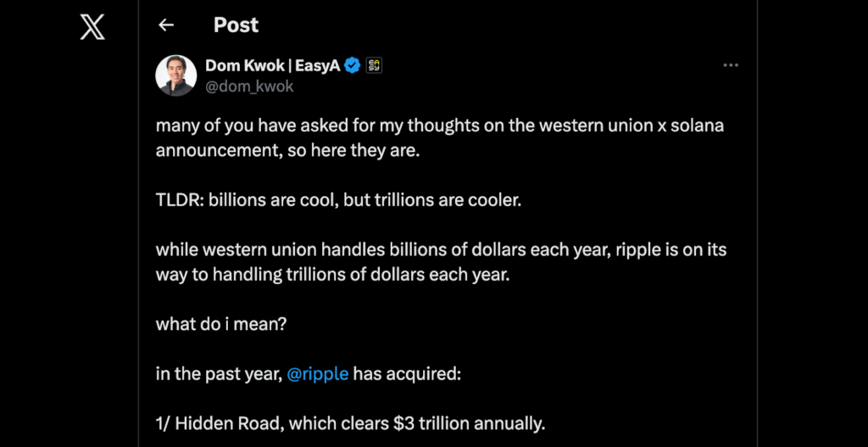The height and width of the screenshot is (447, 868).
Task: Open Dom Kwok's profile picture
Action: coord(176,75)
